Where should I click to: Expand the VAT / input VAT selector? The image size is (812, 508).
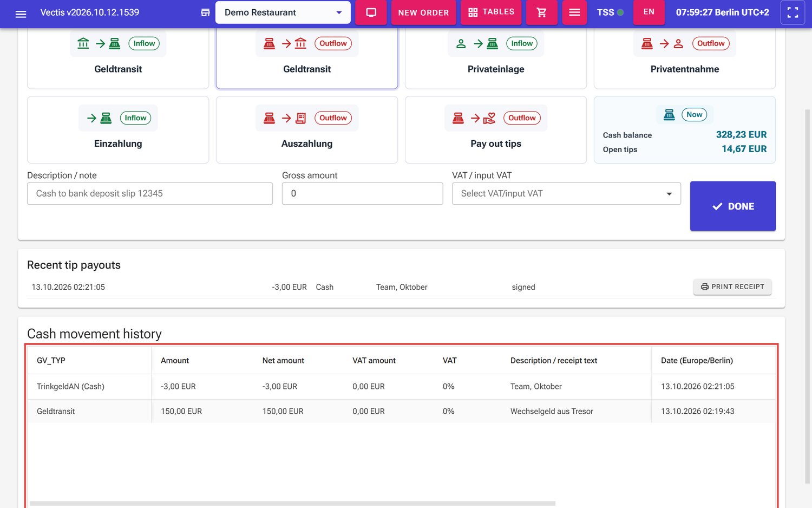[566, 193]
